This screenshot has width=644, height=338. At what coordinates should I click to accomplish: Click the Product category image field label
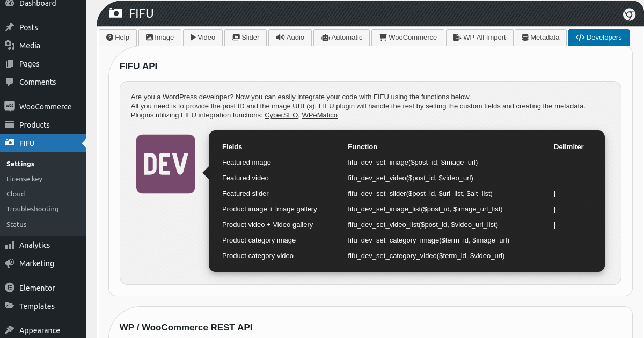point(259,240)
